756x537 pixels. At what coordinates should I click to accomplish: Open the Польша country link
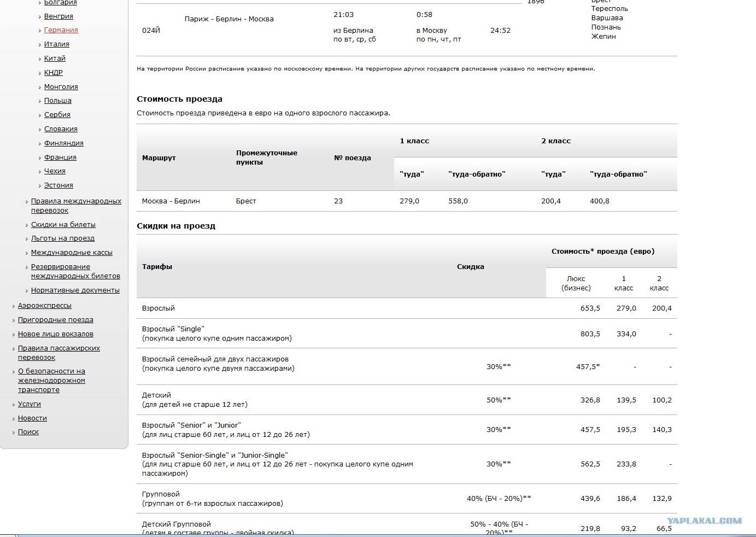coord(58,101)
